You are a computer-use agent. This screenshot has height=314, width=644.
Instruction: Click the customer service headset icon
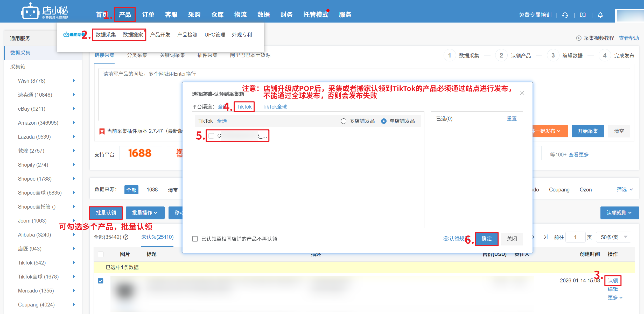coord(565,15)
